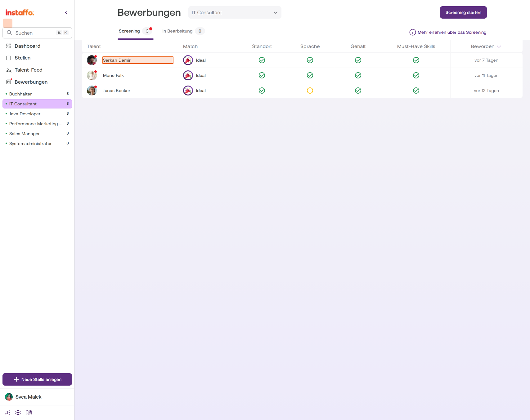Collapse the sidebar with the chevron arrow
Viewport: 530px width, 420px height.
click(x=66, y=12)
